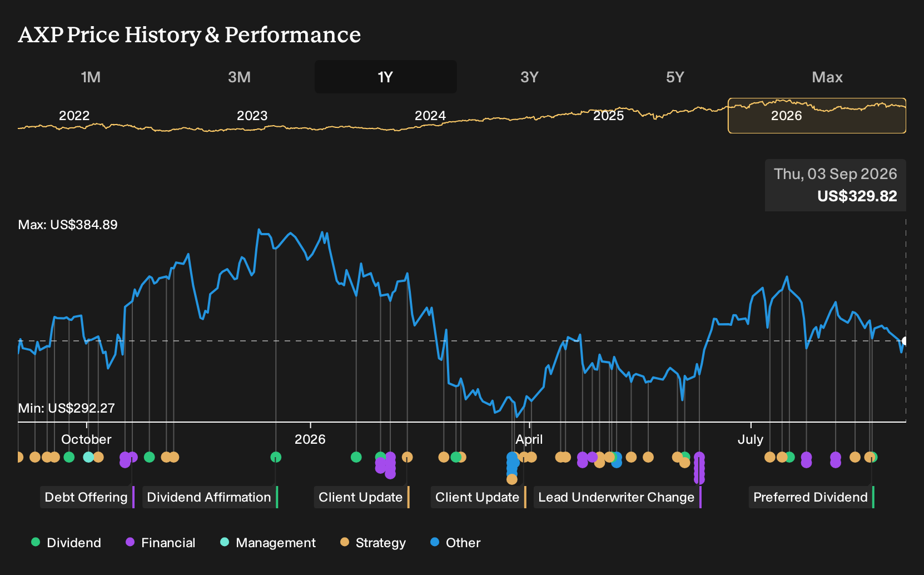Select green dot above Preferred Dividend label
Screen dimensions: 924x575
point(873,457)
